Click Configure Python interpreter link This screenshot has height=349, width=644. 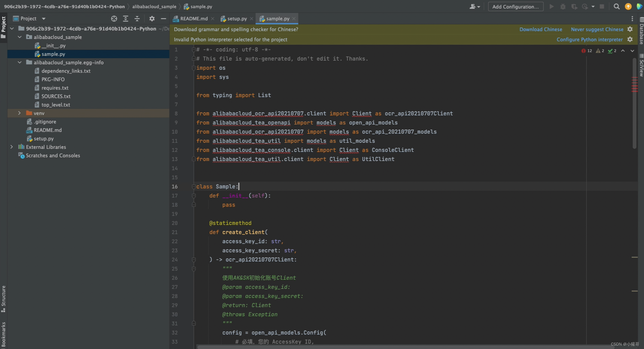[x=589, y=40]
